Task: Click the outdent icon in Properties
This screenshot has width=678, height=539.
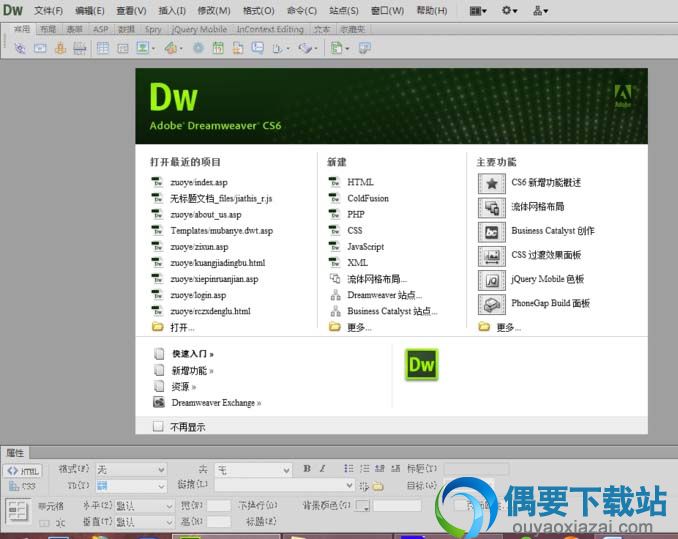Action: pyautogui.click(x=380, y=469)
